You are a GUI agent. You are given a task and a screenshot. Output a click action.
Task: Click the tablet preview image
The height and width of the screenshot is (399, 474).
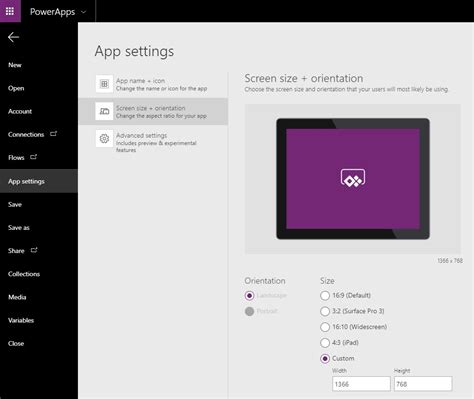point(353,179)
